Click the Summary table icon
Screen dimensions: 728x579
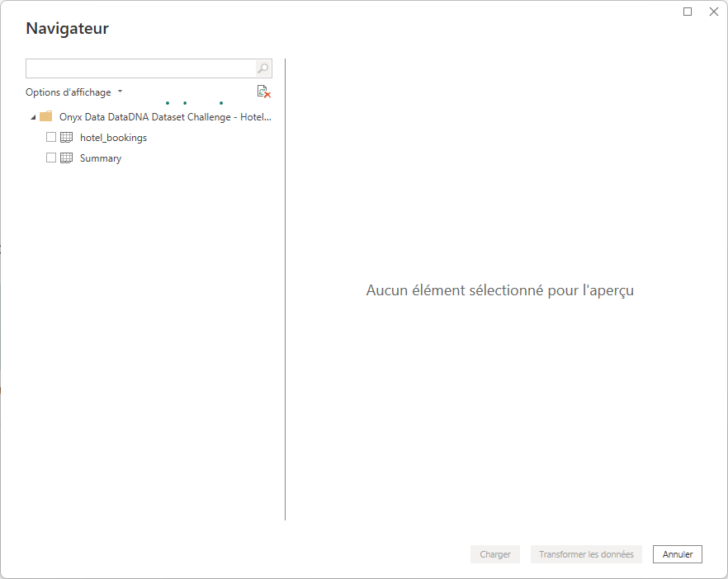tap(66, 158)
